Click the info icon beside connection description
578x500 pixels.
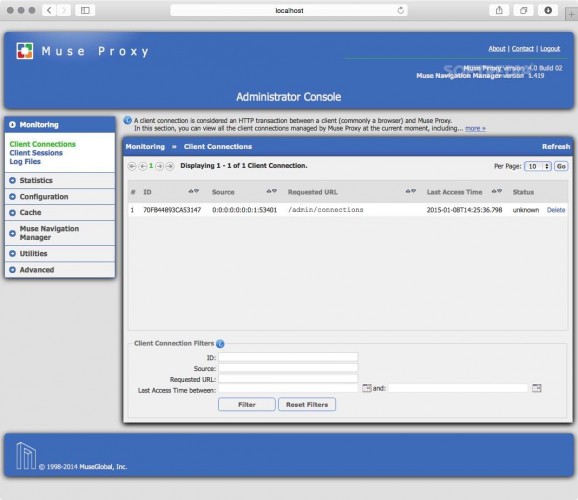pos(128,121)
